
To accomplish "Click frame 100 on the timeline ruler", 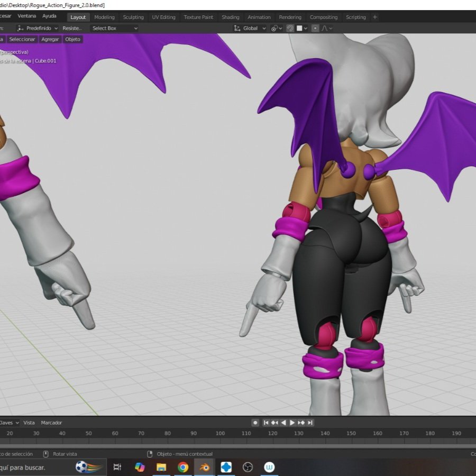I will point(220,433).
